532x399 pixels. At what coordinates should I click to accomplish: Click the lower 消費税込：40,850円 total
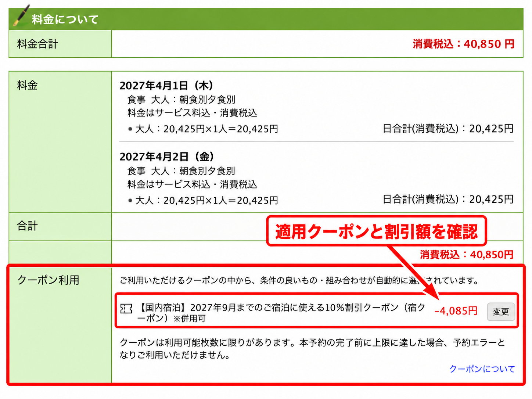click(467, 255)
